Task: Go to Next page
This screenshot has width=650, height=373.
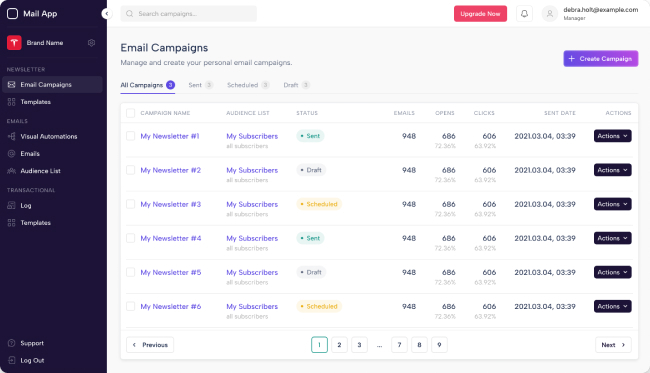Action: click(x=614, y=345)
